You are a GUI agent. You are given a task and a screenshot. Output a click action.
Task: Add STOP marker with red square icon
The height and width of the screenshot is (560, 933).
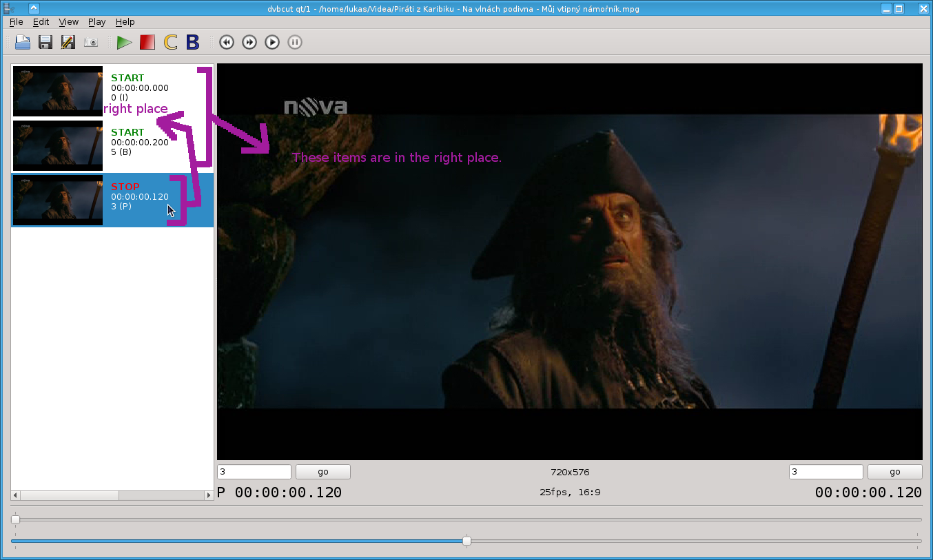(147, 43)
